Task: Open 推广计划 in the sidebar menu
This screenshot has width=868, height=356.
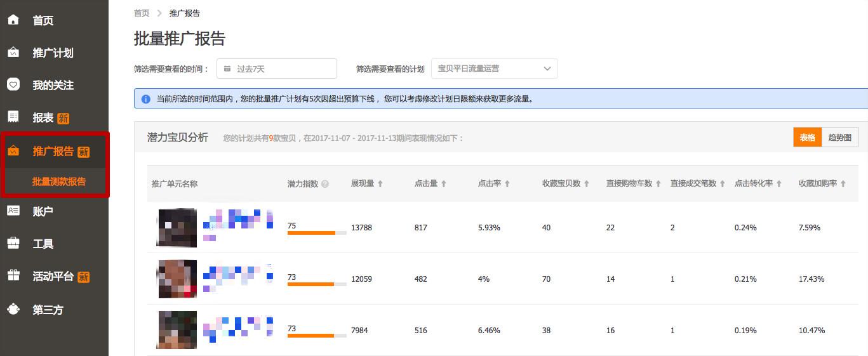Action: tap(54, 53)
